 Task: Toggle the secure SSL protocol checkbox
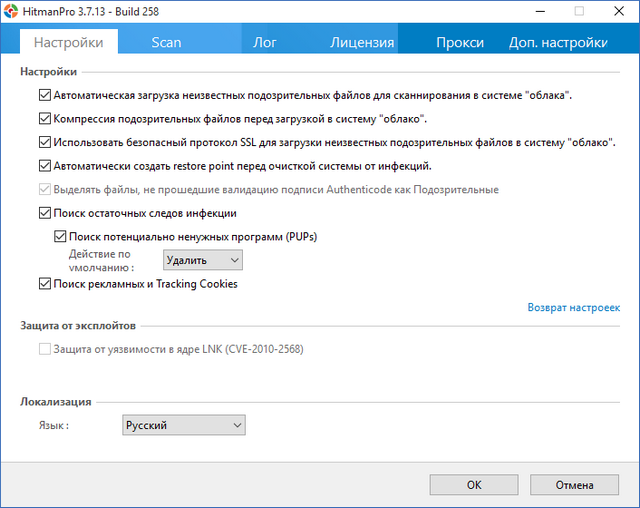coord(44,143)
